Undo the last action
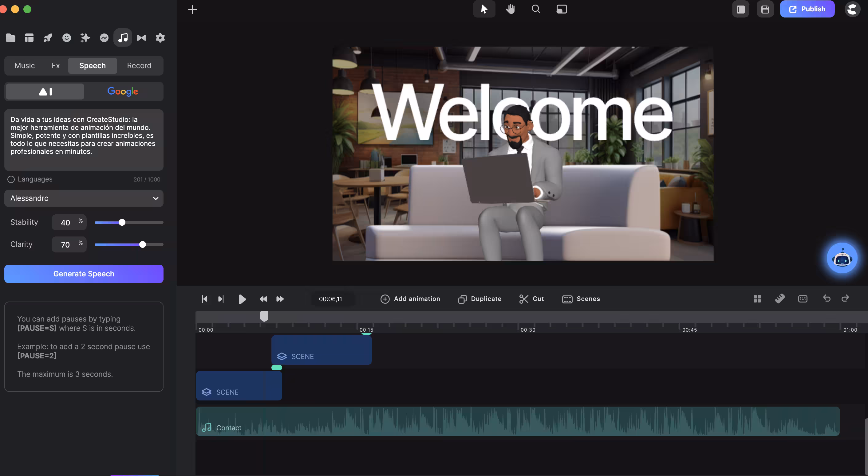 (827, 298)
